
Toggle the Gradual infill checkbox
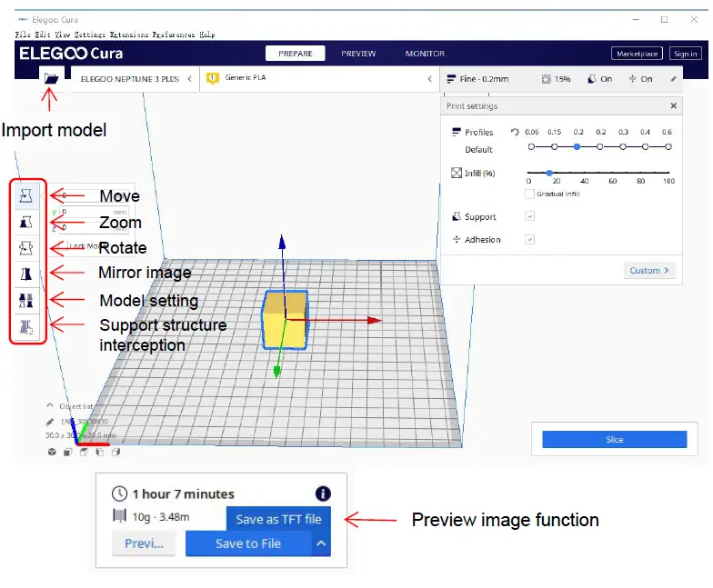[x=529, y=194]
